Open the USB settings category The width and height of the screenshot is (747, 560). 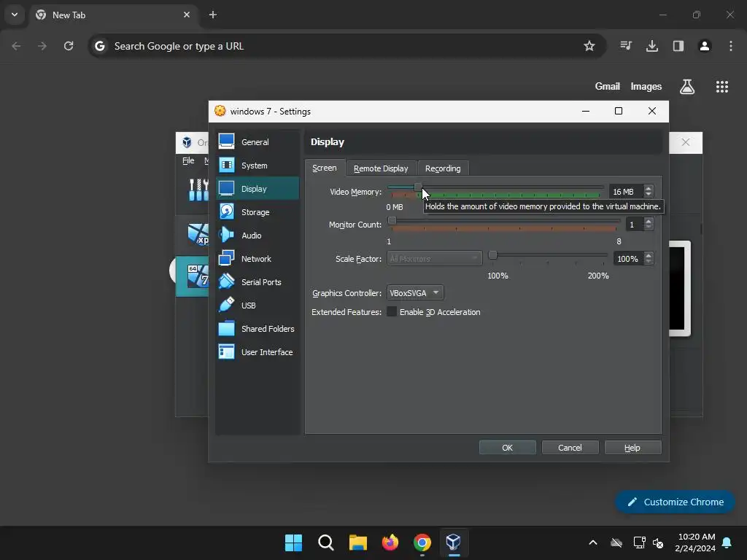[258, 306]
